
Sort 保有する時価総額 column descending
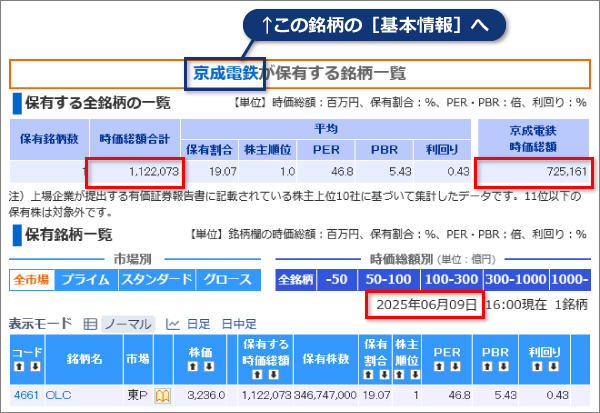(274, 375)
